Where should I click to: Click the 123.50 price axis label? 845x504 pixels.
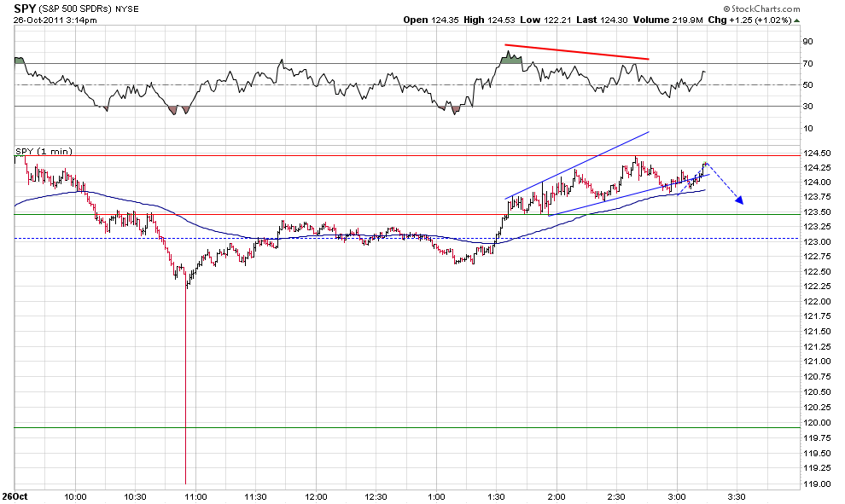coord(817,212)
